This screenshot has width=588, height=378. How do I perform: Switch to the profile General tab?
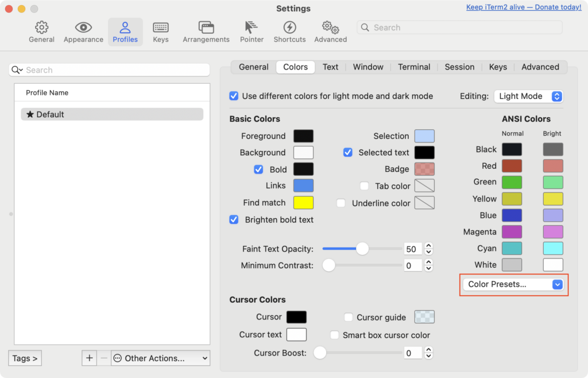point(253,67)
